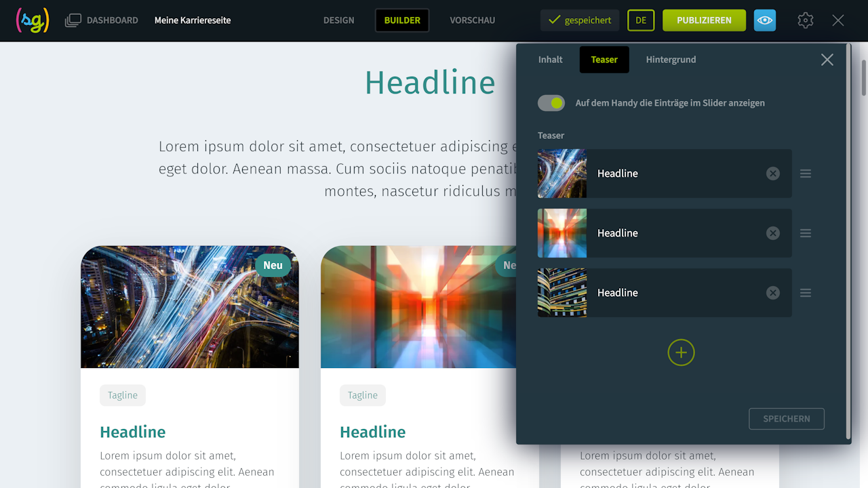The image size is (868, 488).
Task: Click the sg logo icon
Action: pyautogui.click(x=33, y=20)
